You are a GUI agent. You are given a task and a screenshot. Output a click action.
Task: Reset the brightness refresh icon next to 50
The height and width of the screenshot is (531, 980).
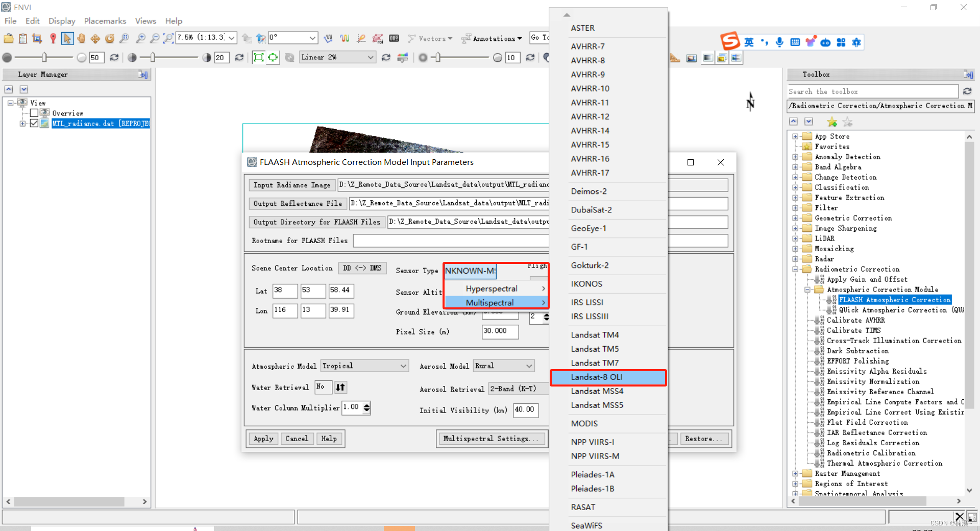coord(114,58)
